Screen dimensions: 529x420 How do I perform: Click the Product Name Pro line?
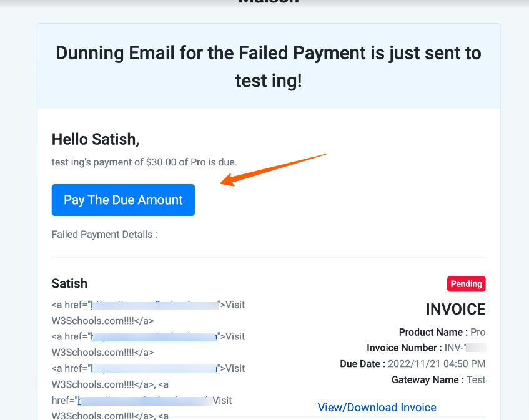click(x=442, y=332)
